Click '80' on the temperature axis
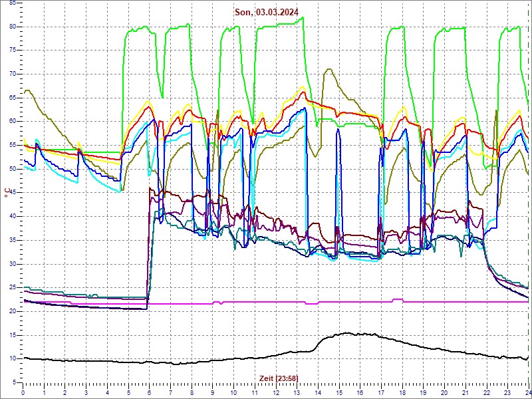532x399 pixels. pos(13,27)
